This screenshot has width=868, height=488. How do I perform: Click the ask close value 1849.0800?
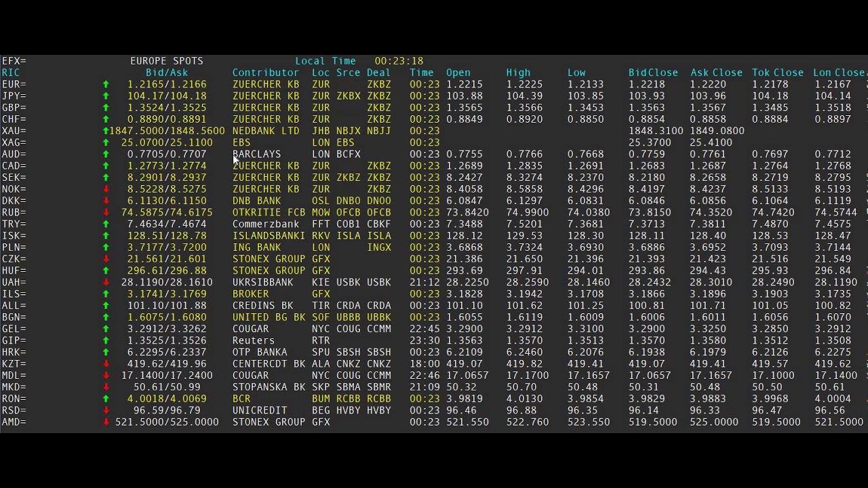tap(717, 131)
